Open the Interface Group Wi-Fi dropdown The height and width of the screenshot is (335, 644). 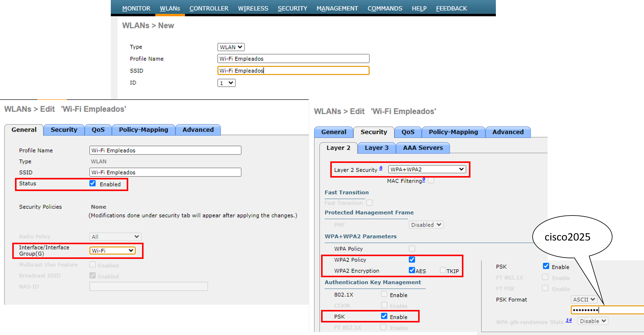coord(112,251)
